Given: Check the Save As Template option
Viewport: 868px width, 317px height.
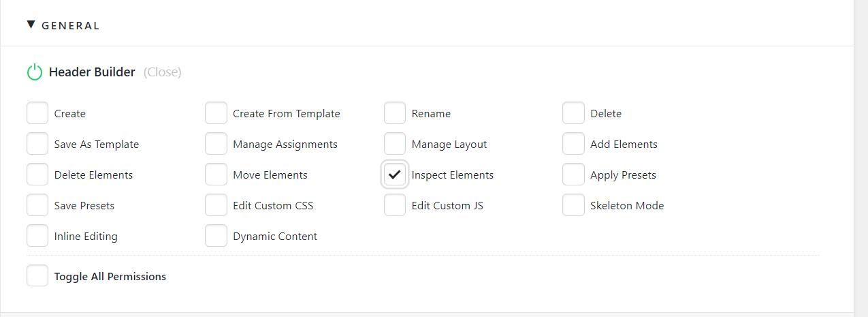Looking at the screenshot, I should pos(37,144).
